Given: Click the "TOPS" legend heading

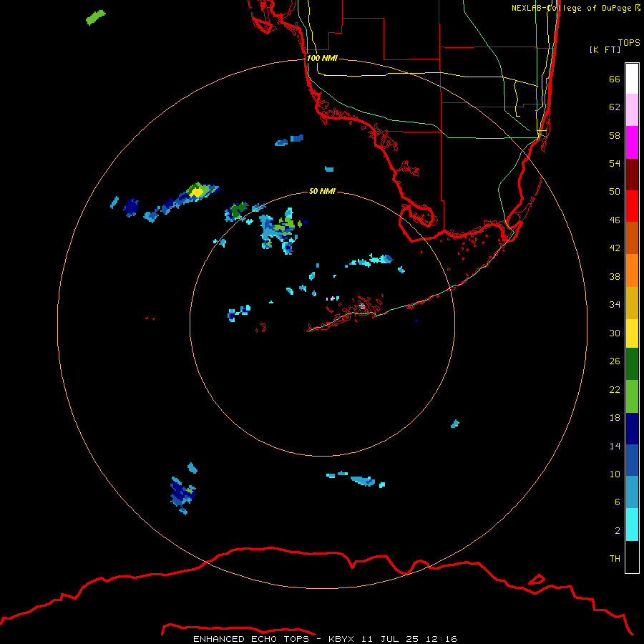Looking at the screenshot, I should (x=629, y=42).
